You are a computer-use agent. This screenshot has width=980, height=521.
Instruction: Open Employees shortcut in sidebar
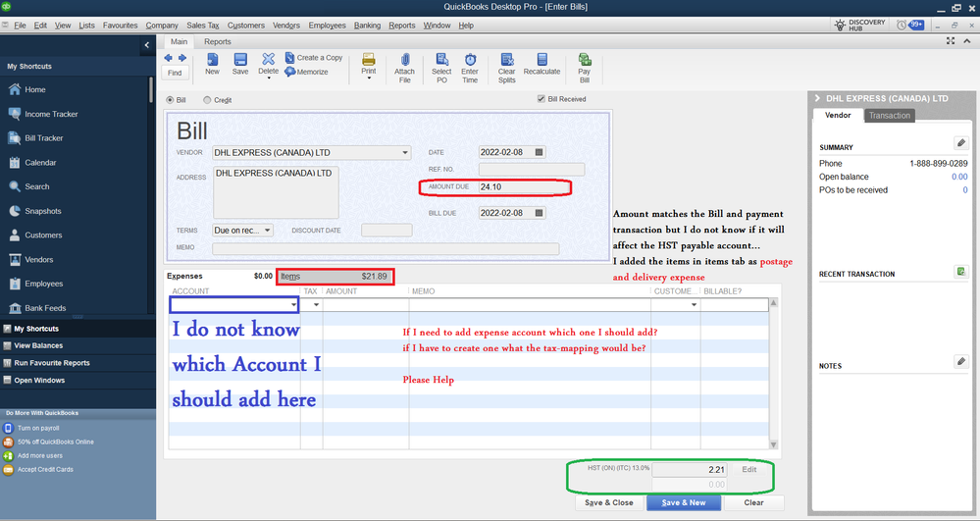[36, 284]
